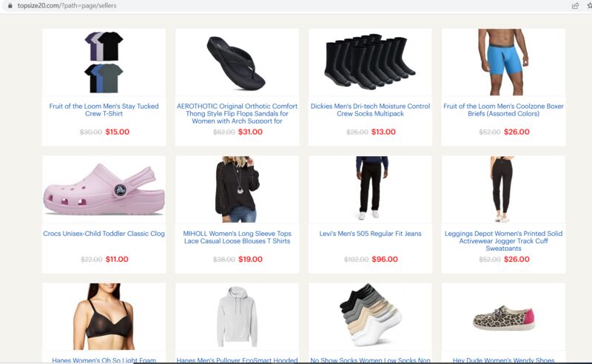The image size is (592, 364).
Task: Select the blue boxer briefs image
Action: 503,62
